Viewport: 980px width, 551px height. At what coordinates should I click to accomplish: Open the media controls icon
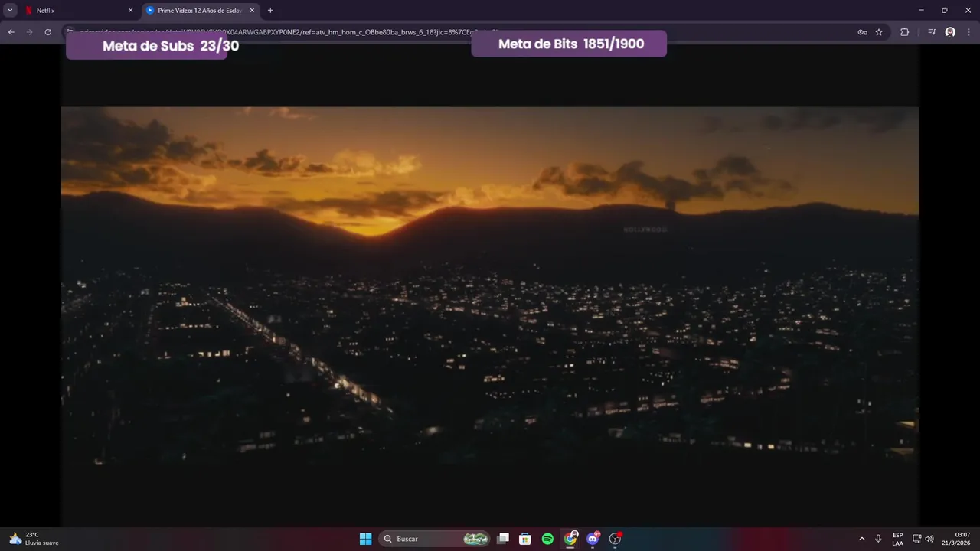point(932,32)
